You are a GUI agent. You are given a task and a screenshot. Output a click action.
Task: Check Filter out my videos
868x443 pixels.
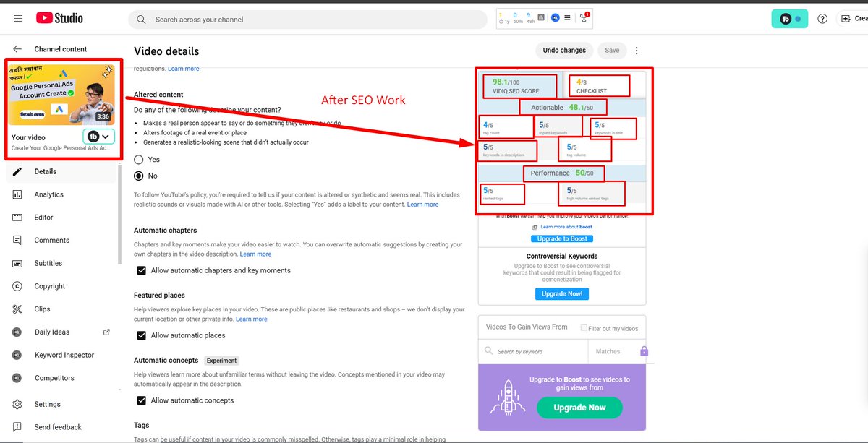coord(584,328)
